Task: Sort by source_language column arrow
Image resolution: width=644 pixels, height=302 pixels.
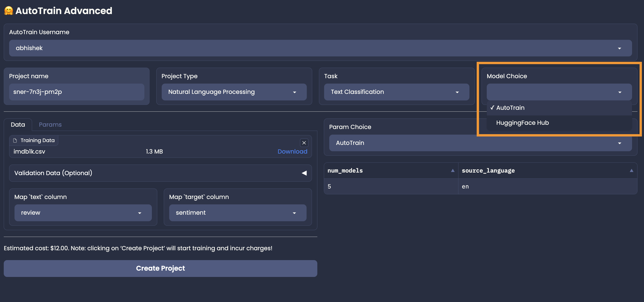Action: pyautogui.click(x=631, y=170)
